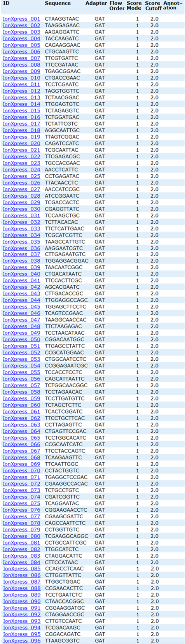Click the IonXpress_033 link

click(21, 228)
